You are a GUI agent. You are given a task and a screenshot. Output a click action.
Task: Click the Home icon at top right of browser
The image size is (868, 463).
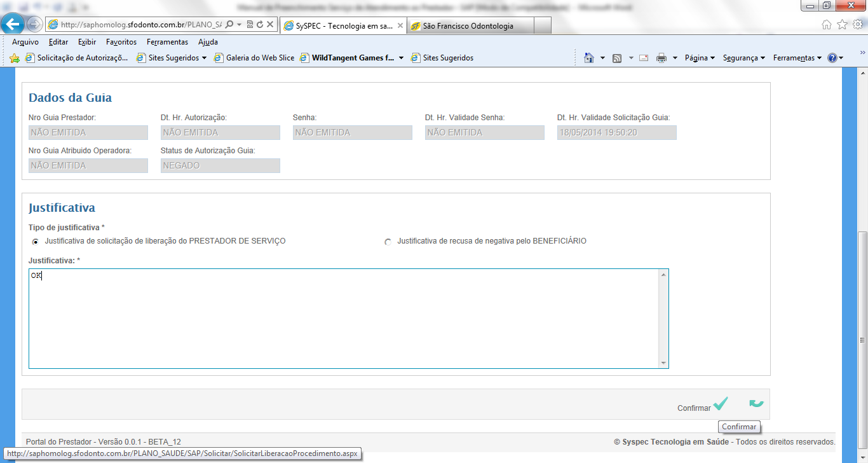pos(826,25)
